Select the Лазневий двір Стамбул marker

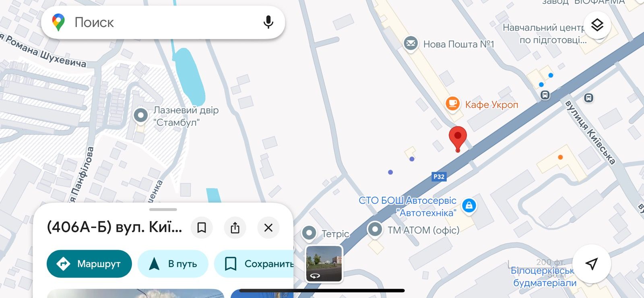[140, 116]
